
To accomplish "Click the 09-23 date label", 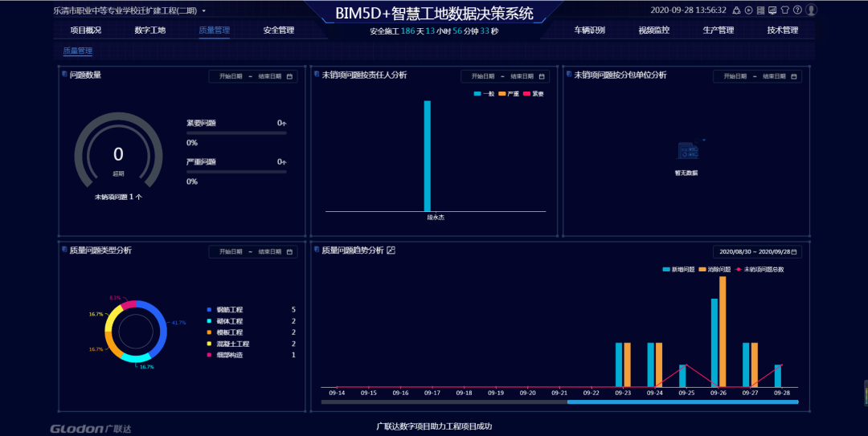I will pos(623,393).
